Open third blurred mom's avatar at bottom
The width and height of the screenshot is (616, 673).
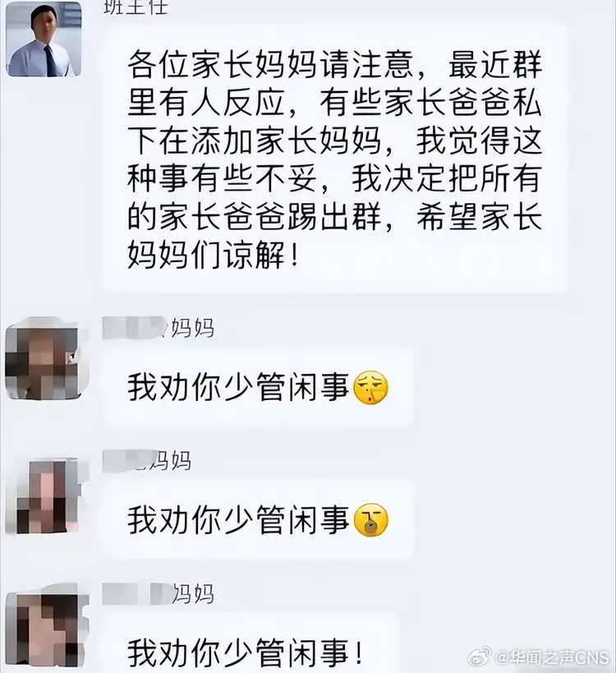44,629
